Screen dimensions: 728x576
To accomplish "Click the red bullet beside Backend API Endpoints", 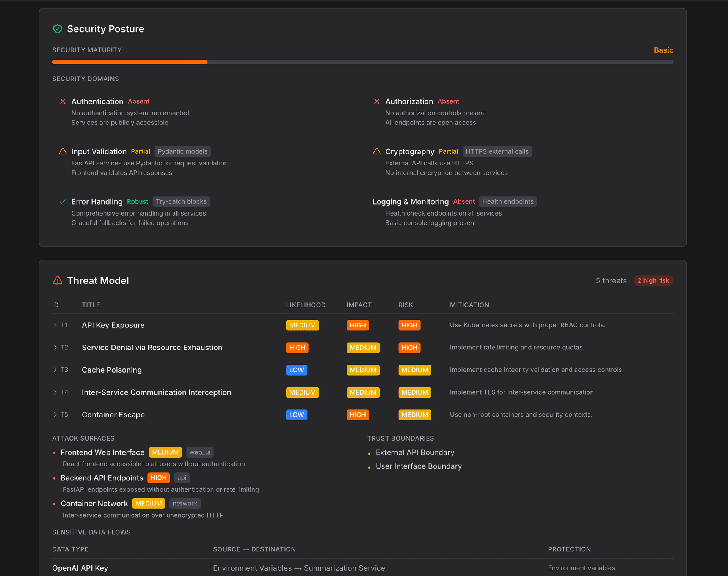I will [x=54, y=478].
